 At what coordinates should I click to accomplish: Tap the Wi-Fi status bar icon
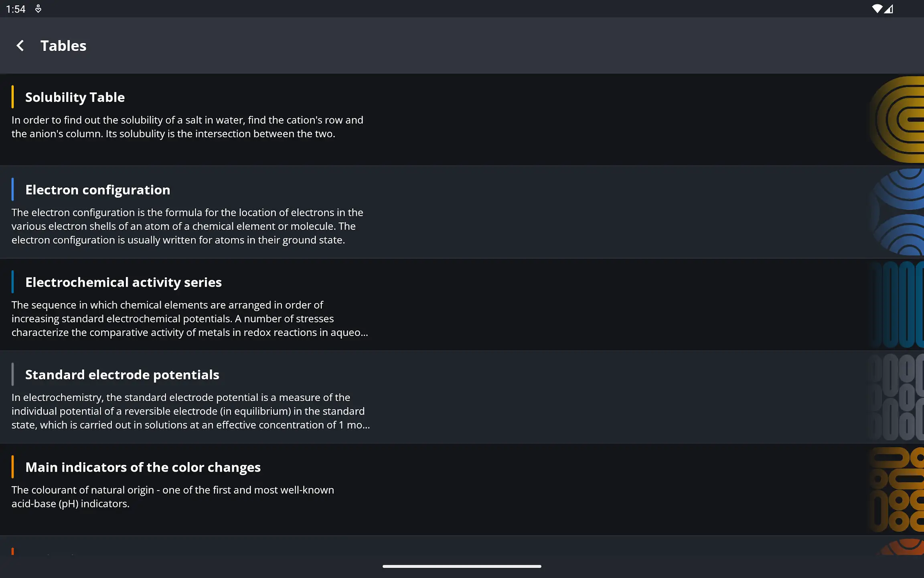click(x=877, y=9)
